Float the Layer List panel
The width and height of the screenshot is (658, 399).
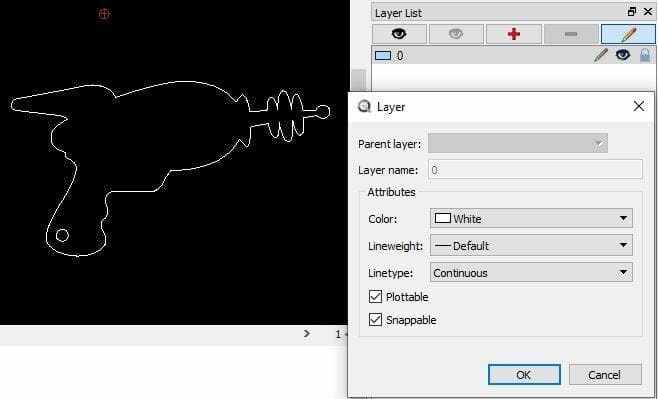tap(632, 12)
